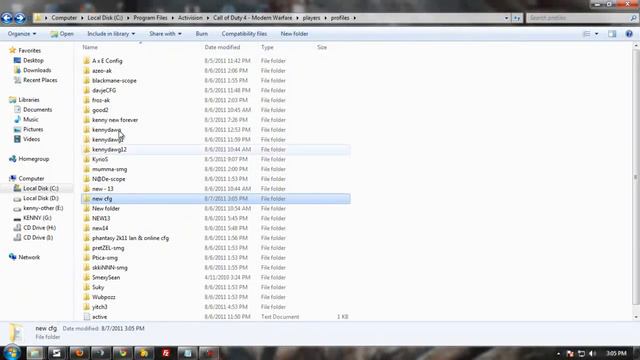Select Network in navigation pane
This screenshot has width=640, height=360.
tap(29, 257)
